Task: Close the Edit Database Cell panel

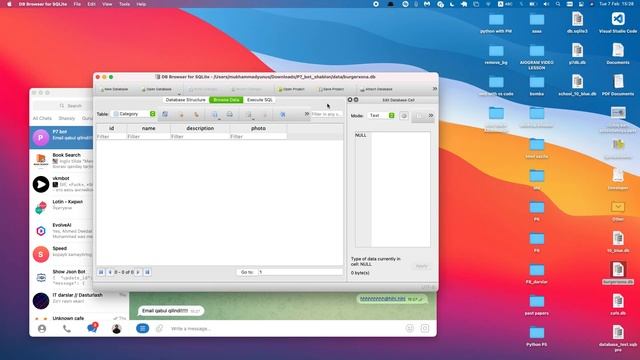Action: point(350,100)
